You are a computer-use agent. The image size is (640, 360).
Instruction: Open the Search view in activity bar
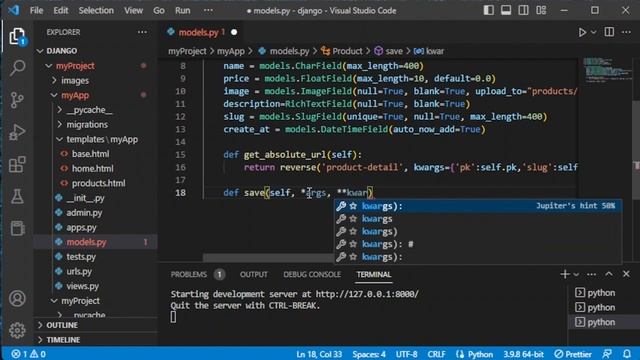coord(17,68)
